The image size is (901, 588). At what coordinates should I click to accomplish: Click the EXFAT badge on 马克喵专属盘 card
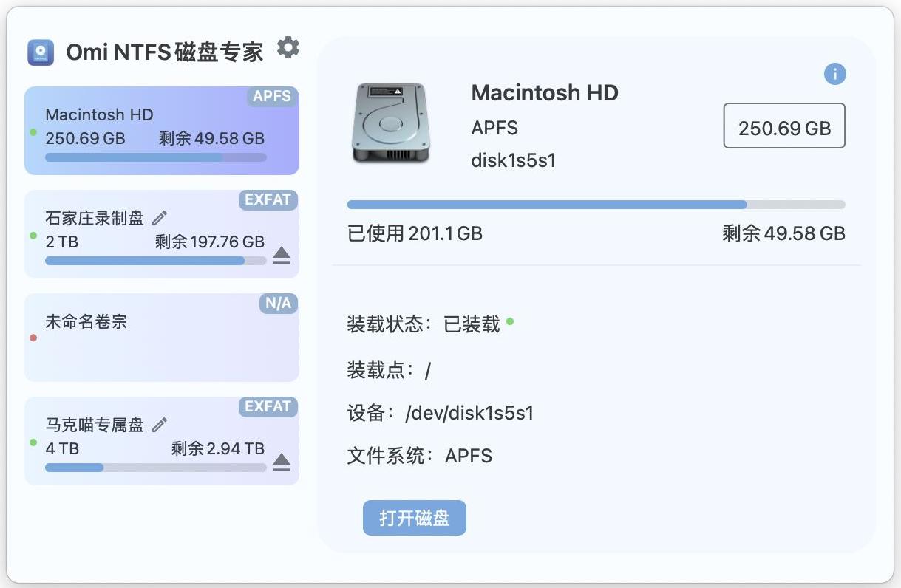coord(268,406)
